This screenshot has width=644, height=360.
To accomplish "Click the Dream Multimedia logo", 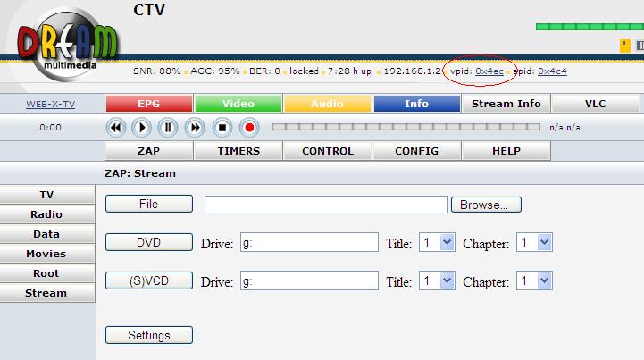I will pyautogui.click(x=67, y=45).
